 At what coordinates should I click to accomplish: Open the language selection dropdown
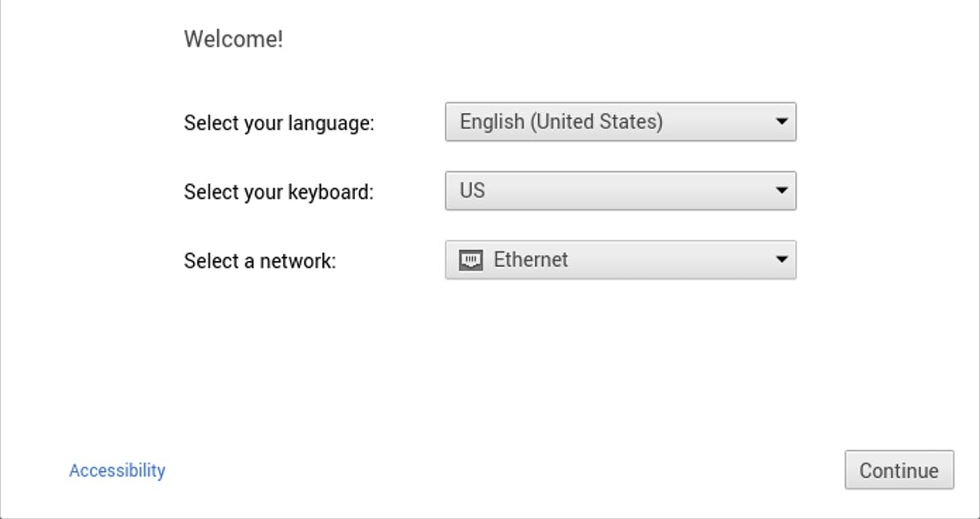pos(620,122)
